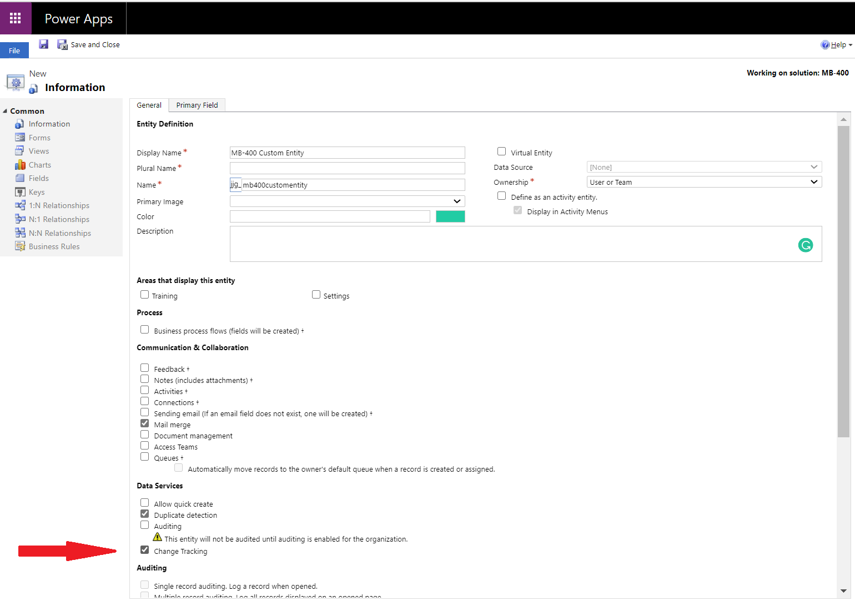Check the Settings area checkbox
Screen dimensions: 855x616
[x=316, y=294]
